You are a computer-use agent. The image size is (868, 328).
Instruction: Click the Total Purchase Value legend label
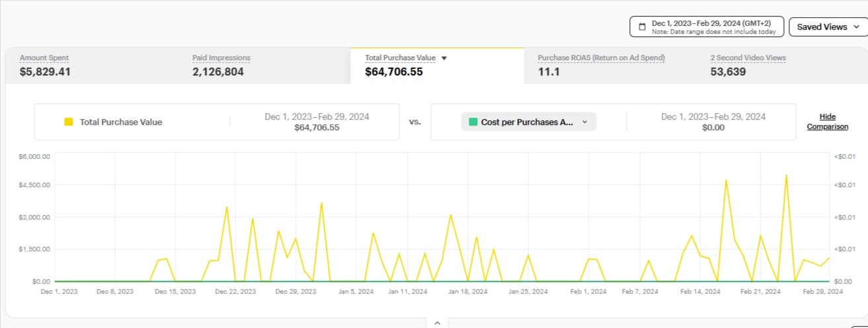click(120, 122)
